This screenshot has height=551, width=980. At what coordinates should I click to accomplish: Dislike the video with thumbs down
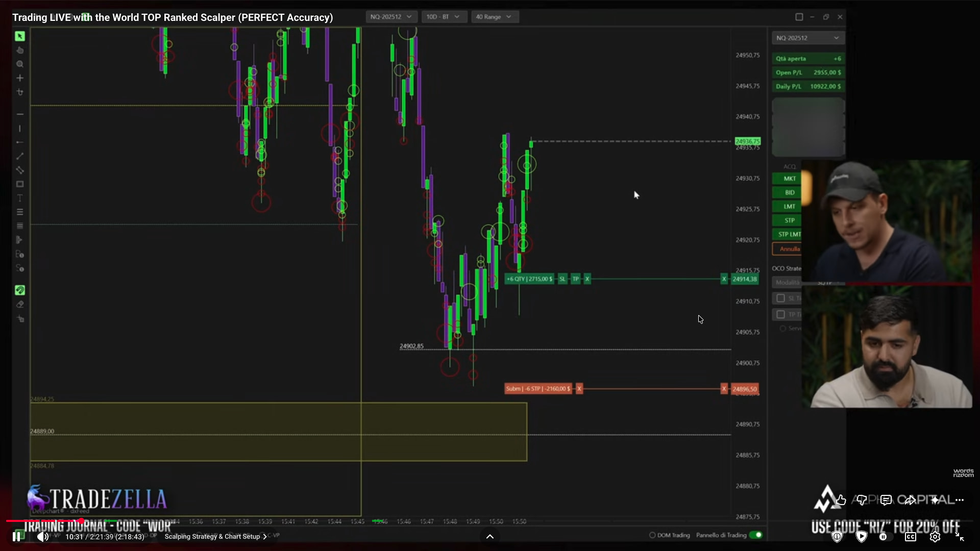862,500
